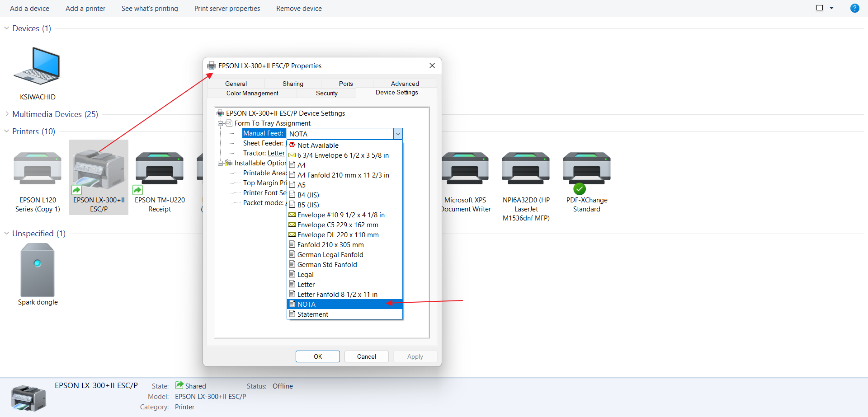Viewport: 868px width, 417px height.
Task: Click Add a device in the toolbar
Action: coord(29,8)
